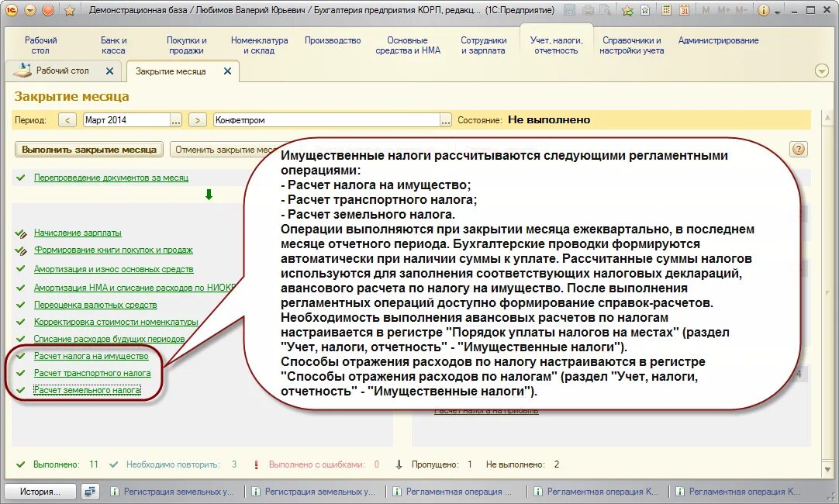
Task: Click Выполнено: 11 status text
Action: [x=66, y=464]
